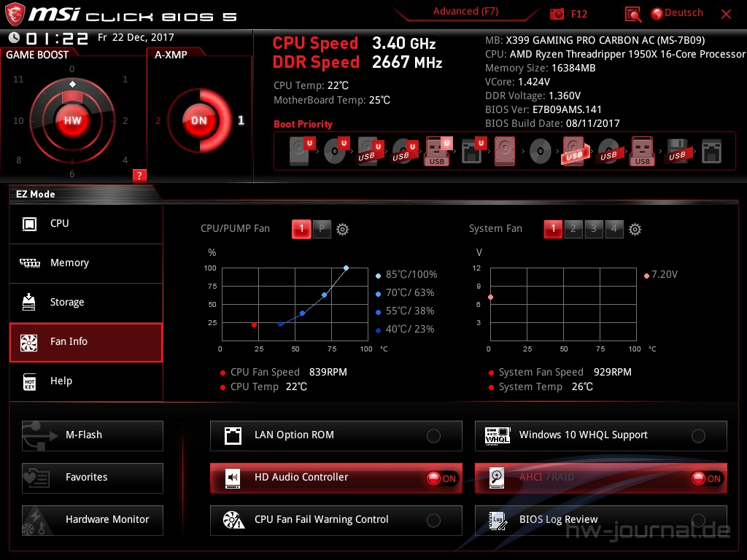This screenshot has width=747, height=560.
Task: Select the Fan Info section
Action: (86, 343)
